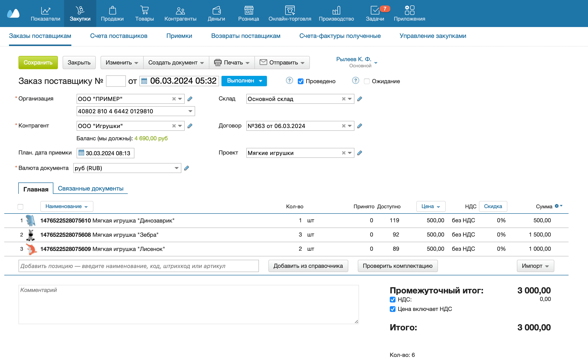The image size is (588, 364).
Task: Toggle Цена включает НДС checkbox
Action: tap(392, 309)
